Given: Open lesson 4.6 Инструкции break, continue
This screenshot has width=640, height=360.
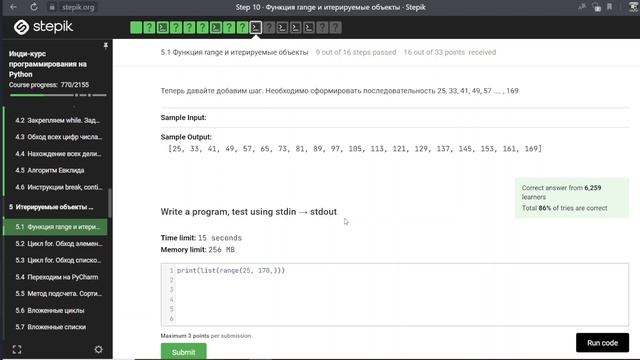Looking at the screenshot, I should click(x=58, y=187).
